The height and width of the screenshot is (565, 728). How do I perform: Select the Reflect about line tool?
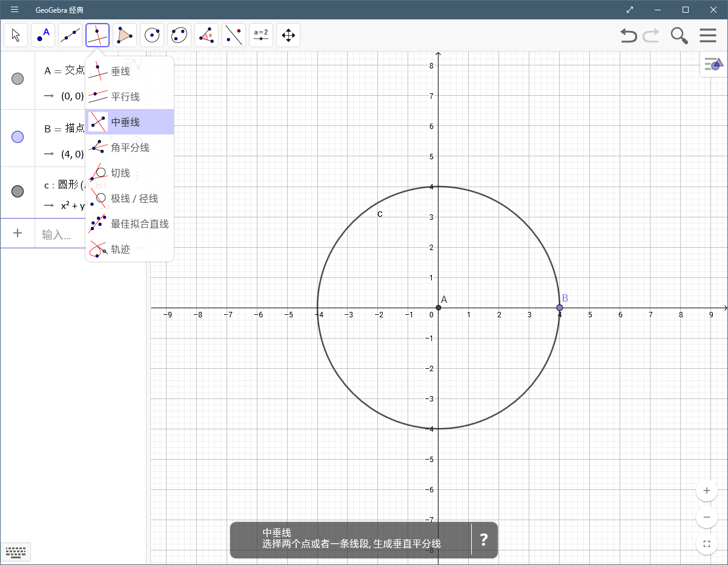tap(234, 35)
